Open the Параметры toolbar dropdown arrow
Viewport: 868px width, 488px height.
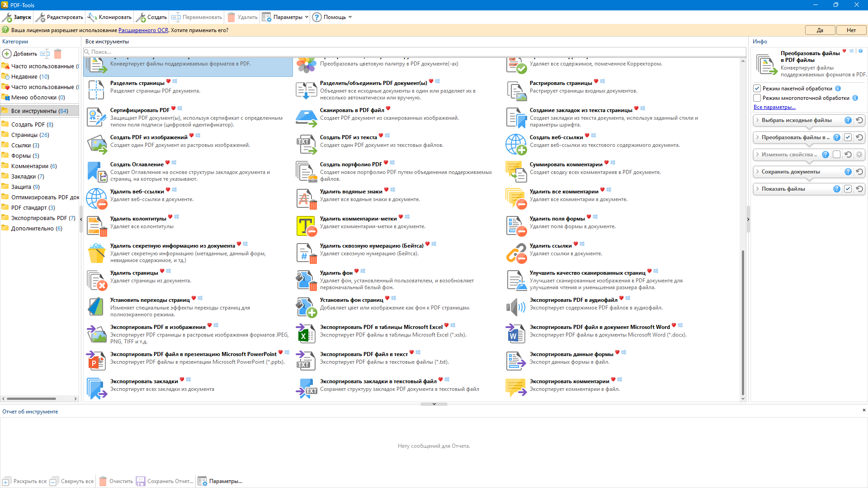[307, 17]
